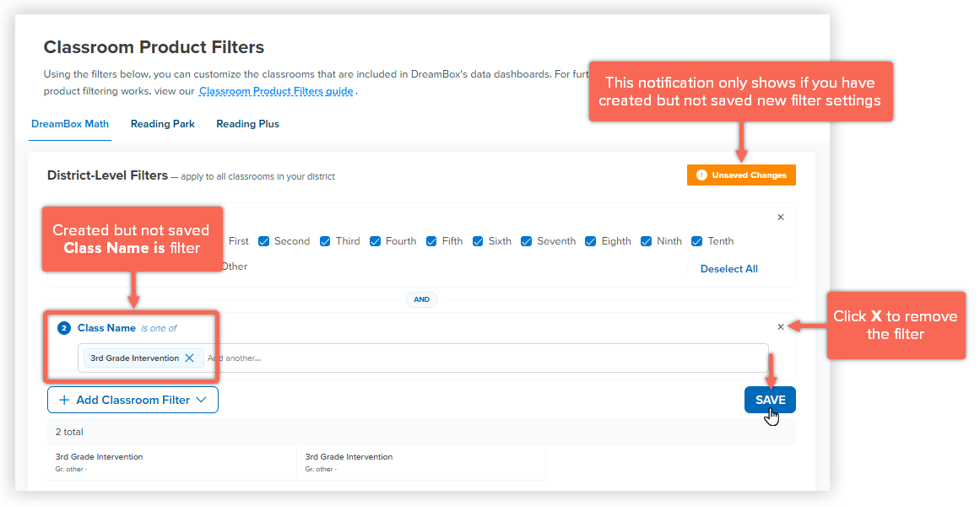Click the 'Is one of' condition text

tap(159, 328)
